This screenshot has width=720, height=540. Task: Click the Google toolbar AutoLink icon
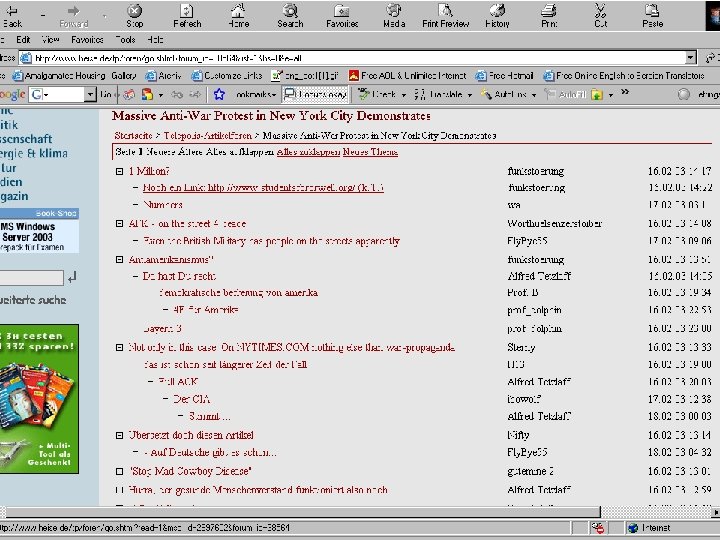click(486, 94)
